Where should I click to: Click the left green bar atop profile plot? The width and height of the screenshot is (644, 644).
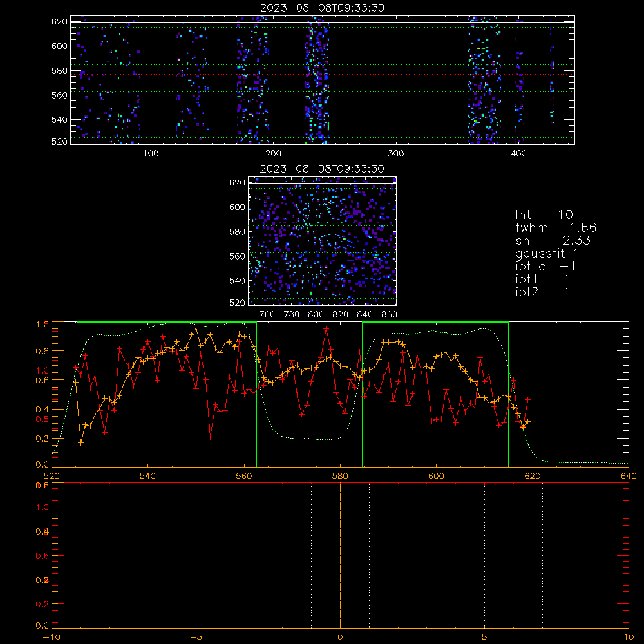(167, 323)
